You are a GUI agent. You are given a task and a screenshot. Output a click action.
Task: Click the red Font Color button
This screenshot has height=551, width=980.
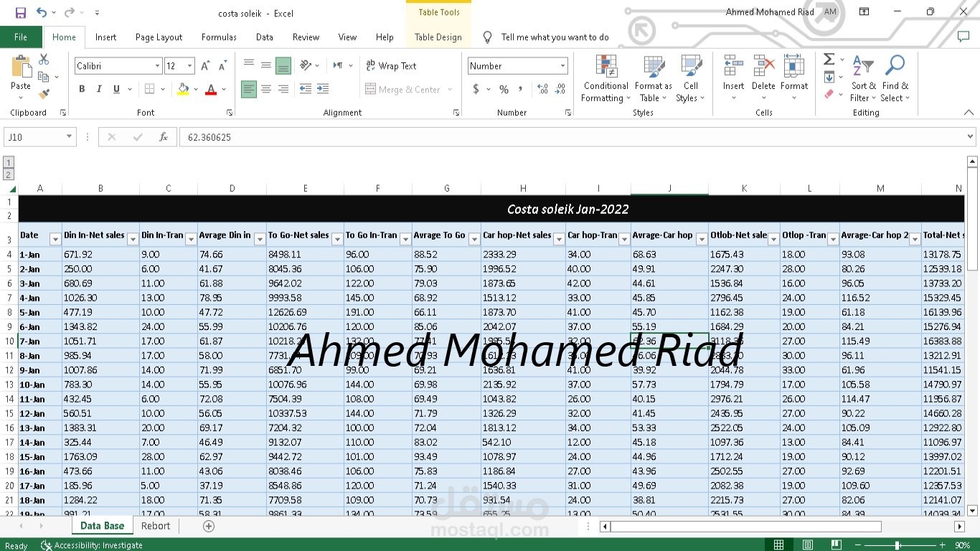tap(211, 89)
